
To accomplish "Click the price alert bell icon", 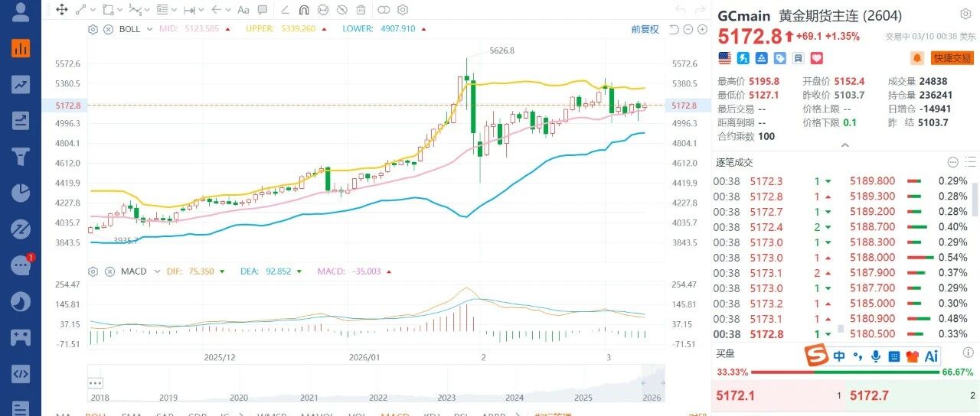I will coord(917,58).
